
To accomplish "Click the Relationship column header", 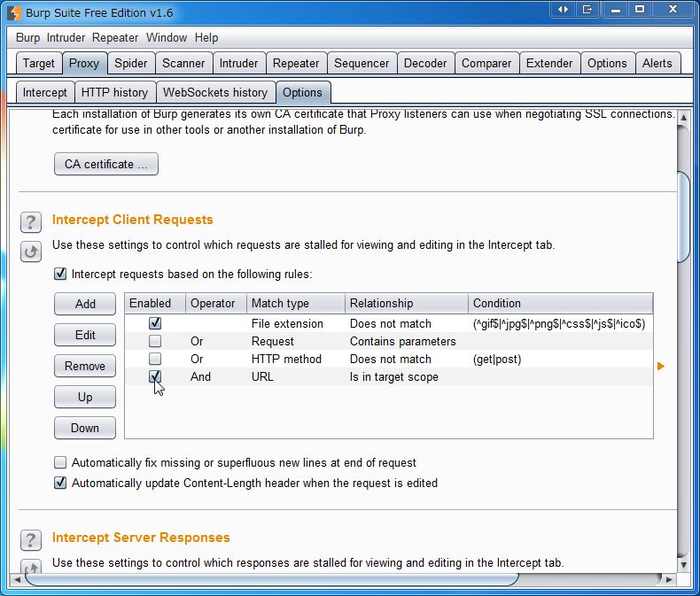I will tap(406, 304).
